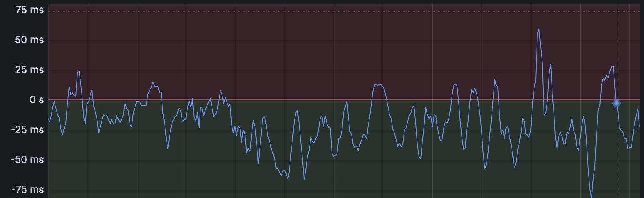The height and width of the screenshot is (198, 644).
Task: Click the "75 ms" y-axis label
Action: [x=30, y=10]
